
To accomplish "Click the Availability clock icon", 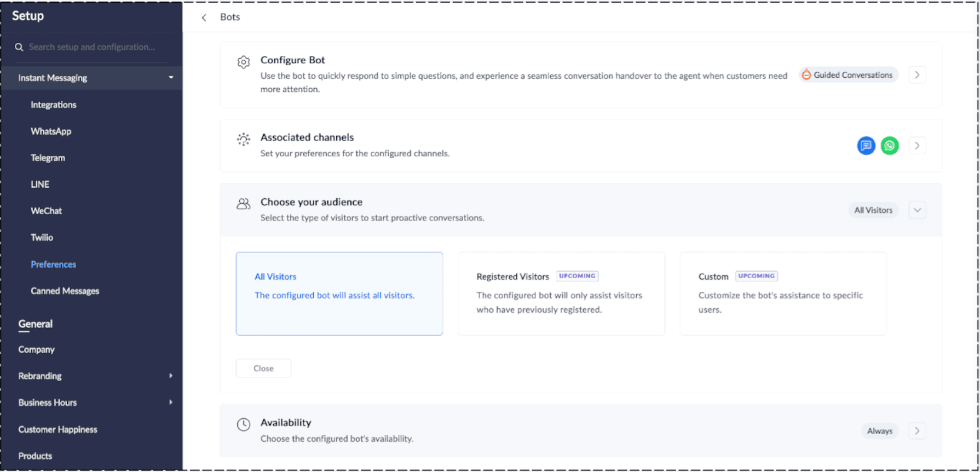I will coord(244,424).
